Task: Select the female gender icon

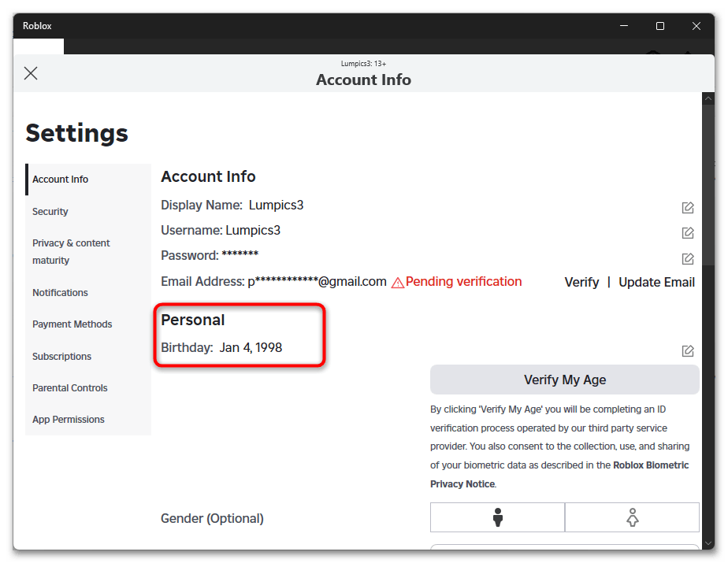Action: pyautogui.click(x=632, y=517)
